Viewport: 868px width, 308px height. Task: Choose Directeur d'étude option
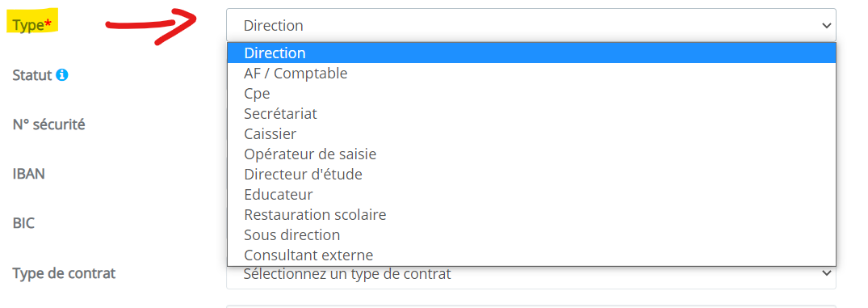click(531, 175)
